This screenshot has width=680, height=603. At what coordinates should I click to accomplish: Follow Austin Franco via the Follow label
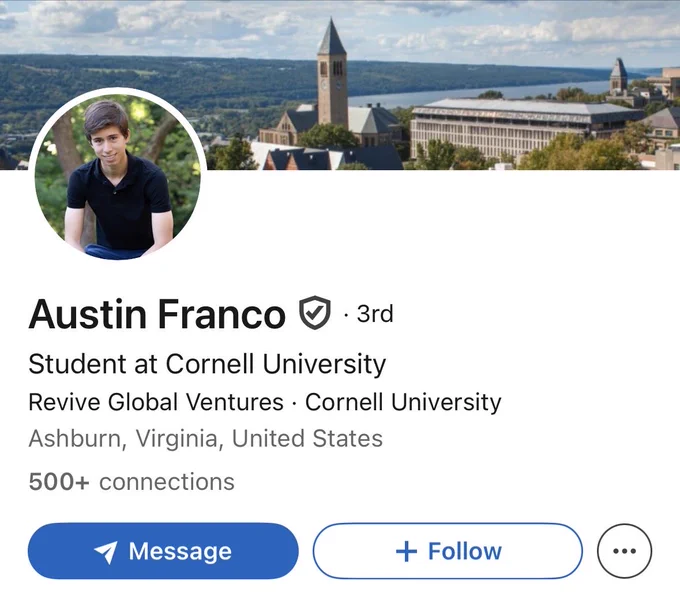tap(465, 551)
